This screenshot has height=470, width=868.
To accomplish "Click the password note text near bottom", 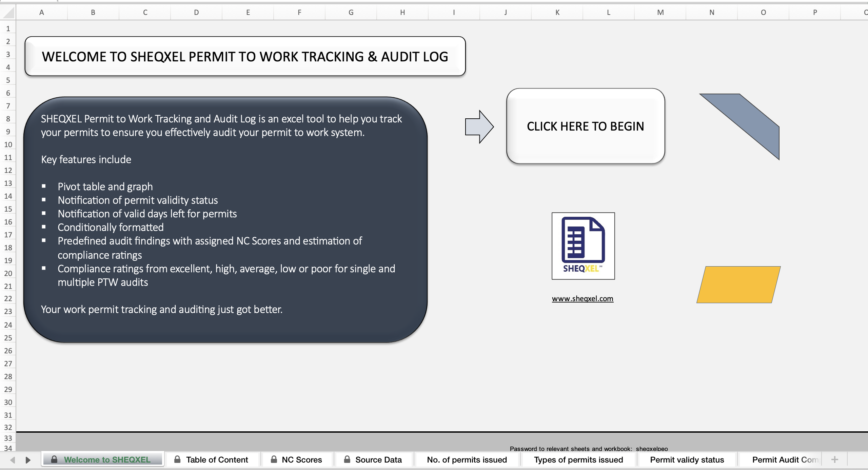I will (589, 449).
